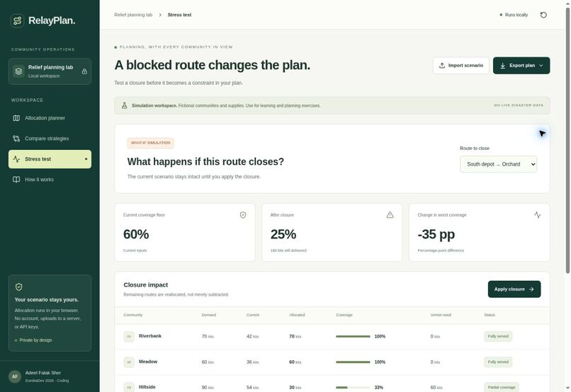This screenshot has width=571, height=392.
Task: Click user name Adeel Falak Sher
Action: coord(43,373)
